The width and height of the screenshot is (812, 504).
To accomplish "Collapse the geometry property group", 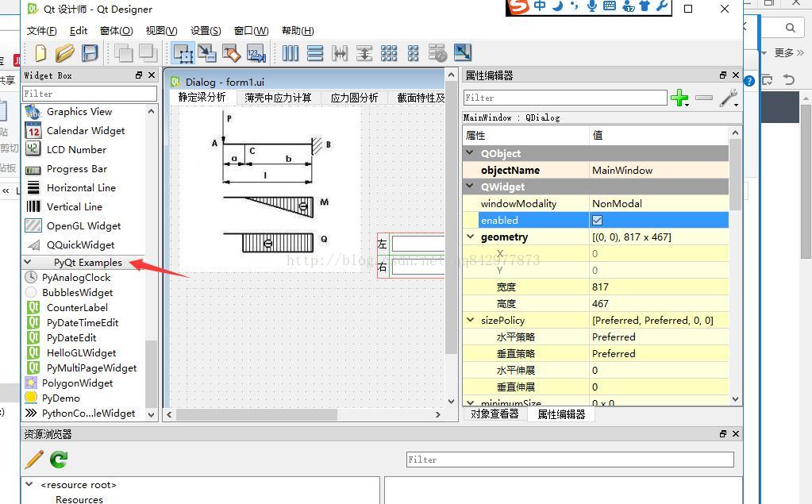I will [x=470, y=237].
